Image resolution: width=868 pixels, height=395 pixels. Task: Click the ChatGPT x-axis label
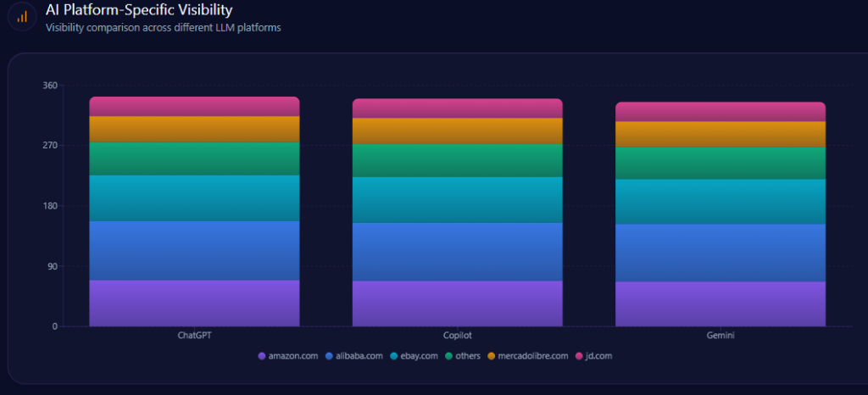[x=194, y=336]
